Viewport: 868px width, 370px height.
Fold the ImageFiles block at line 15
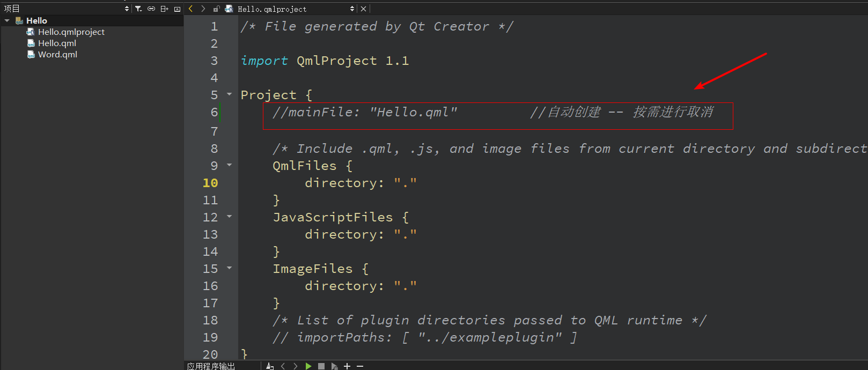(x=230, y=268)
